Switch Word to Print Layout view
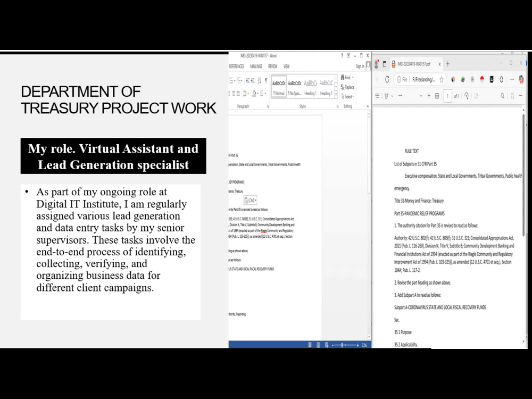 pyautogui.click(x=318, y=345)
